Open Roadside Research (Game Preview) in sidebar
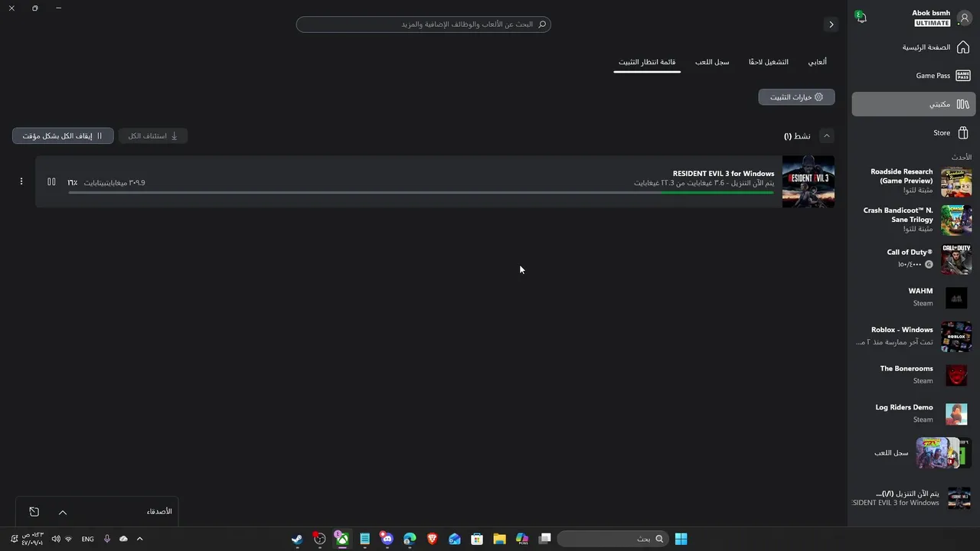980x551 pixels. click(913, 181)
